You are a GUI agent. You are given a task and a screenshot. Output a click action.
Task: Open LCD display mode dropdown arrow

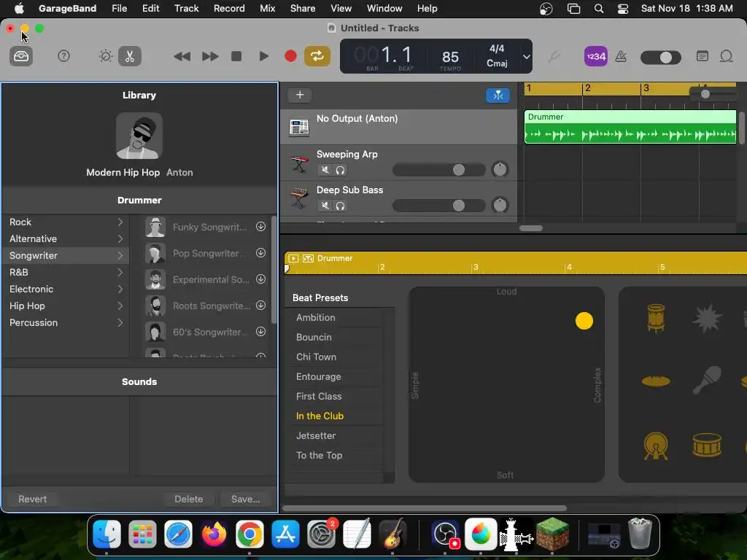pos(526,57)
